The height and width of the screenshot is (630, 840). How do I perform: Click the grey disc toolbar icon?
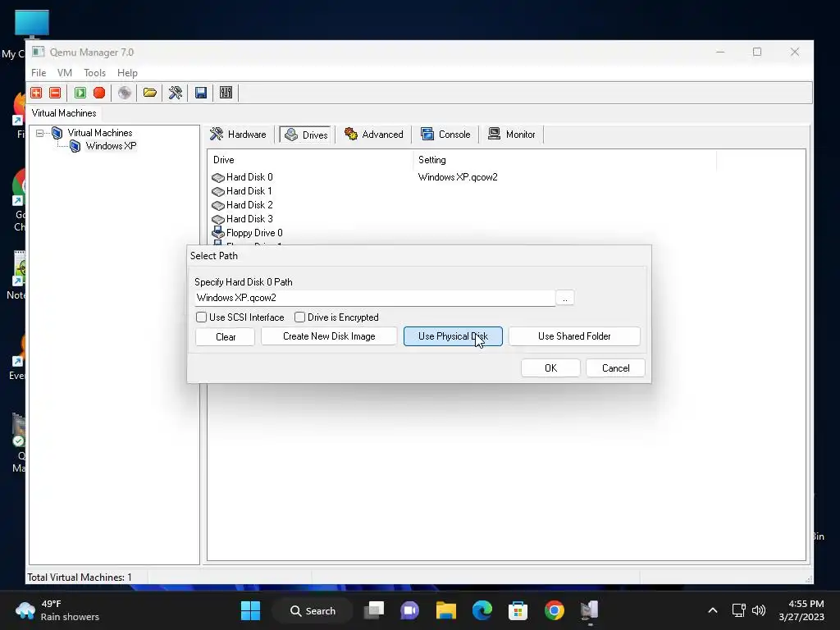click(125, 93)
